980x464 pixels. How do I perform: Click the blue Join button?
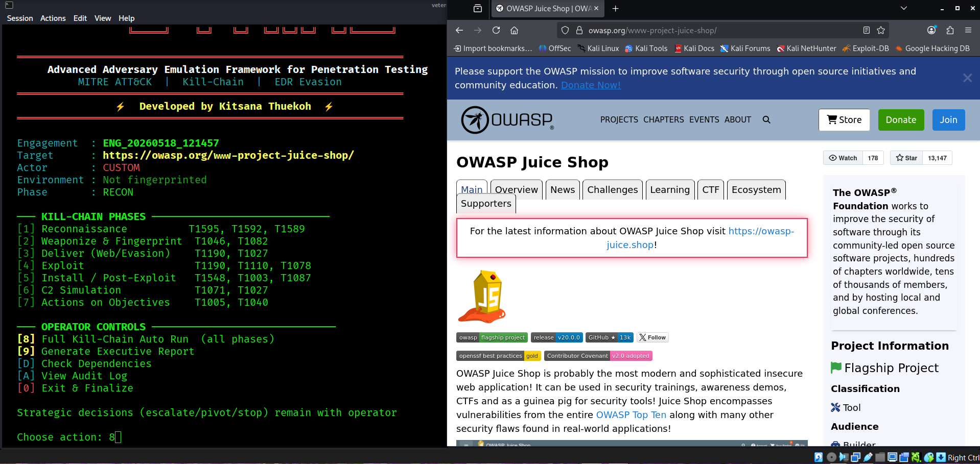pyautogui.click(x=948, y=120)
